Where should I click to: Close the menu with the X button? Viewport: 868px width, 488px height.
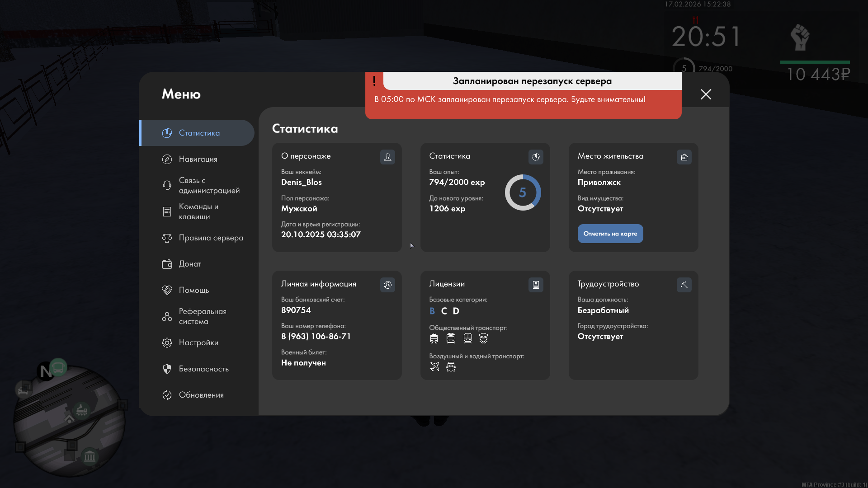click(x=706, y=94)
